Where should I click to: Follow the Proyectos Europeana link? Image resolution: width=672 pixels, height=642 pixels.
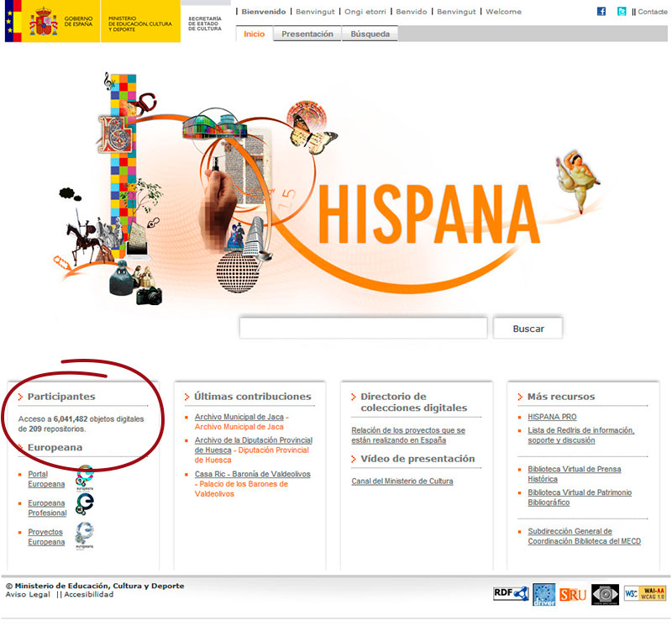[x=46, y=537]
